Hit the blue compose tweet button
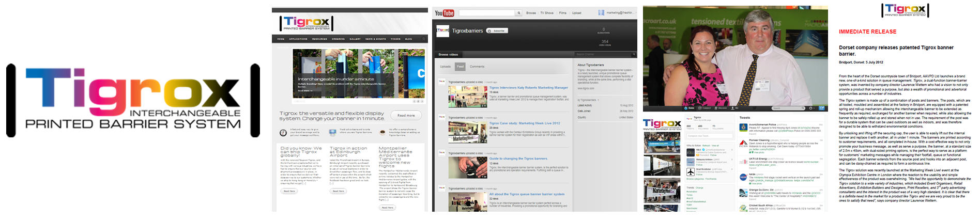980x221 pixels. (822, 108)
